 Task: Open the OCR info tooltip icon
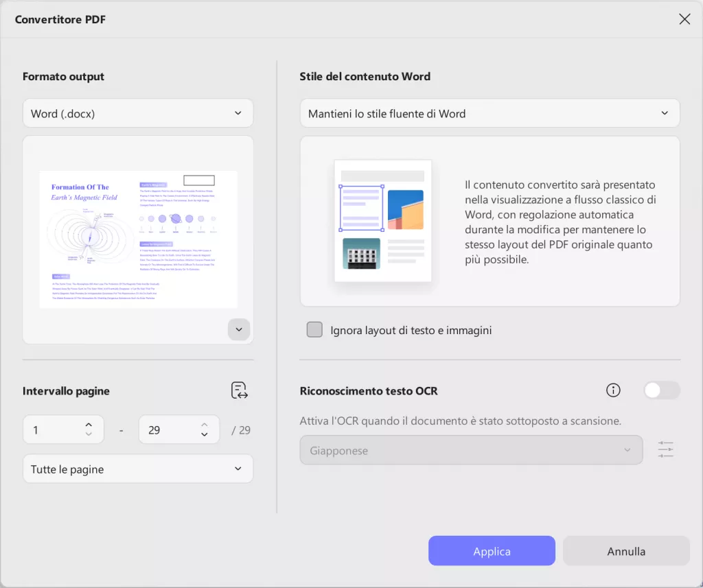coord(613,390)
